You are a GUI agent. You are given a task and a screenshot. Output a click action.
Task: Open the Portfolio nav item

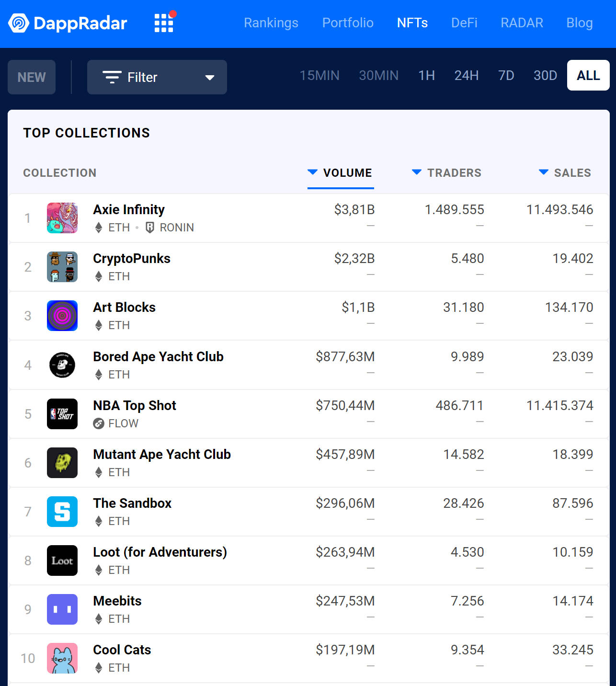(x=348, y=23)
